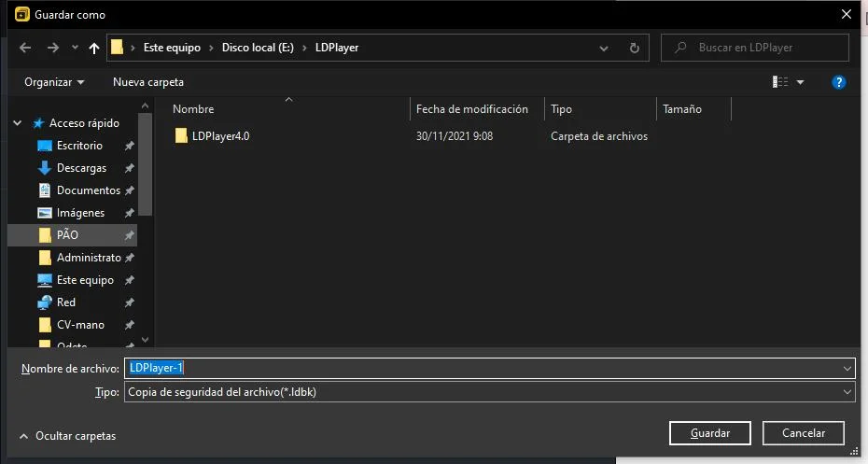Click the LDPlayer title bar icon

pyautogui.click(x=21, y=14)
